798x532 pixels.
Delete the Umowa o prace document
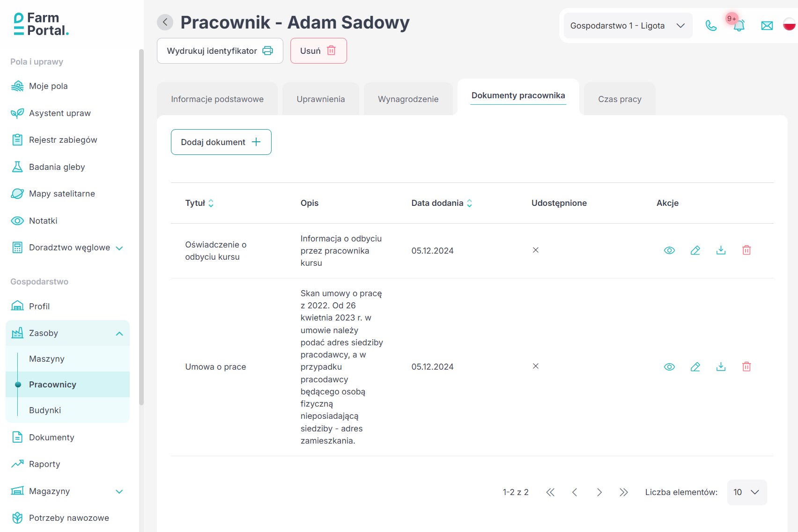(746, 367)
